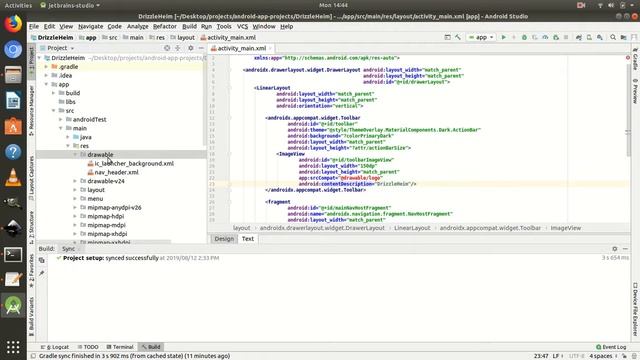Image resolution: width=640 pixels, height=360 pixels.
Task: Click the Project Structure toolbar icon
Action: coord(623,37)
